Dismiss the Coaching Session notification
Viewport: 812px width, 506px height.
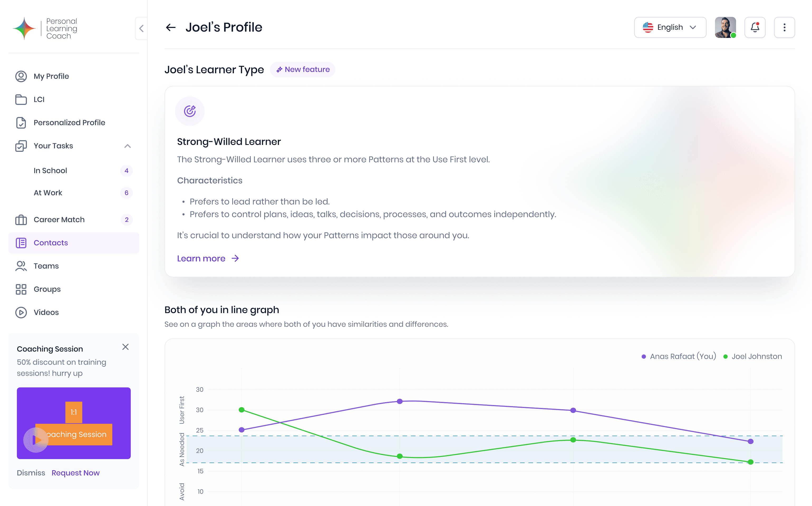tap(31, 473)
